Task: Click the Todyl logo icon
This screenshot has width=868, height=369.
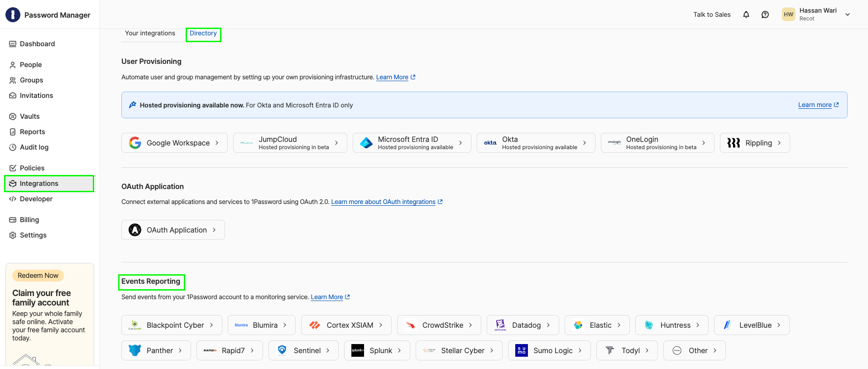Action: click(610, 350)
